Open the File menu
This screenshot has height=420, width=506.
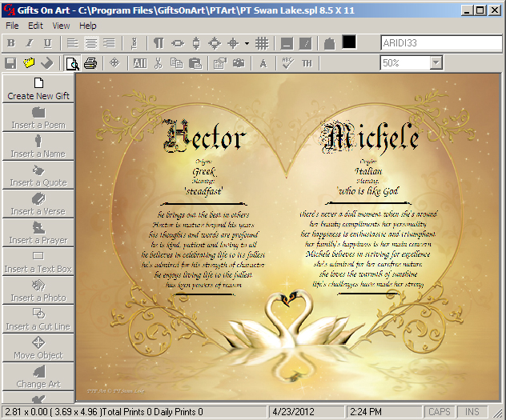click(12, 26)
